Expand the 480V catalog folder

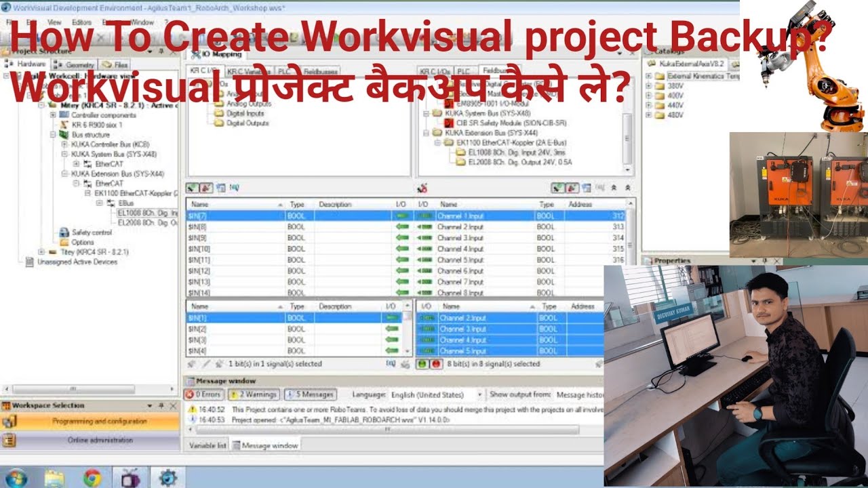(x=649, y=115)
